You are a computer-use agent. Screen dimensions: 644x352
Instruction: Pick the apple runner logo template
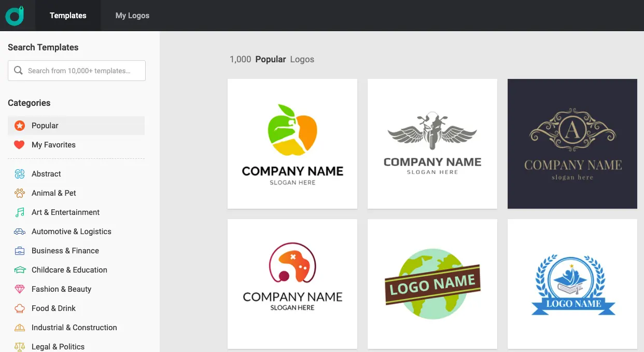292,144
